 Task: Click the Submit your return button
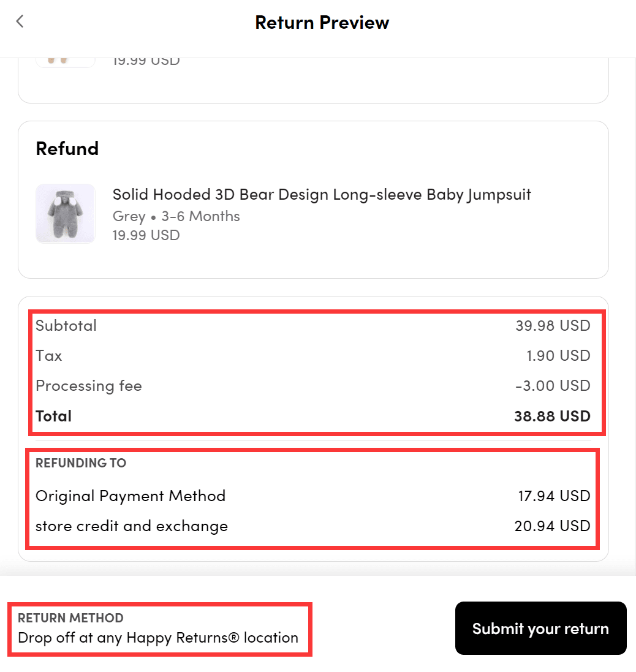coord(540,629)
